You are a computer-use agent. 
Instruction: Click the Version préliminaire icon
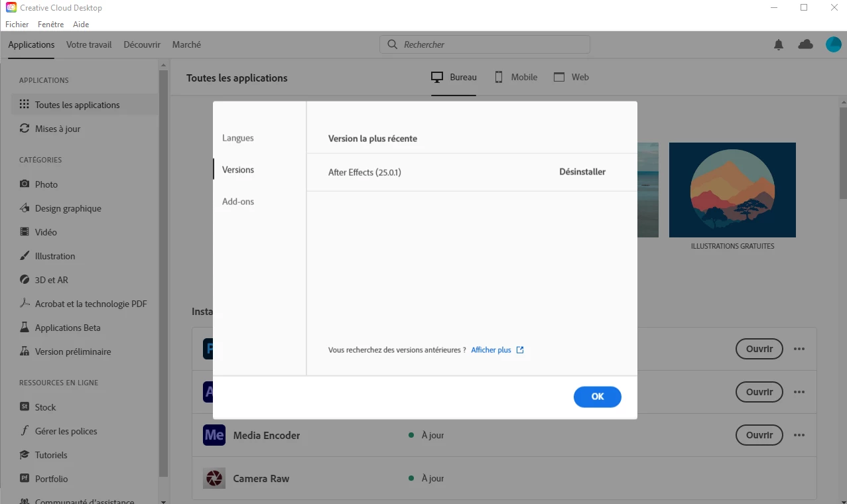point(25,351)
